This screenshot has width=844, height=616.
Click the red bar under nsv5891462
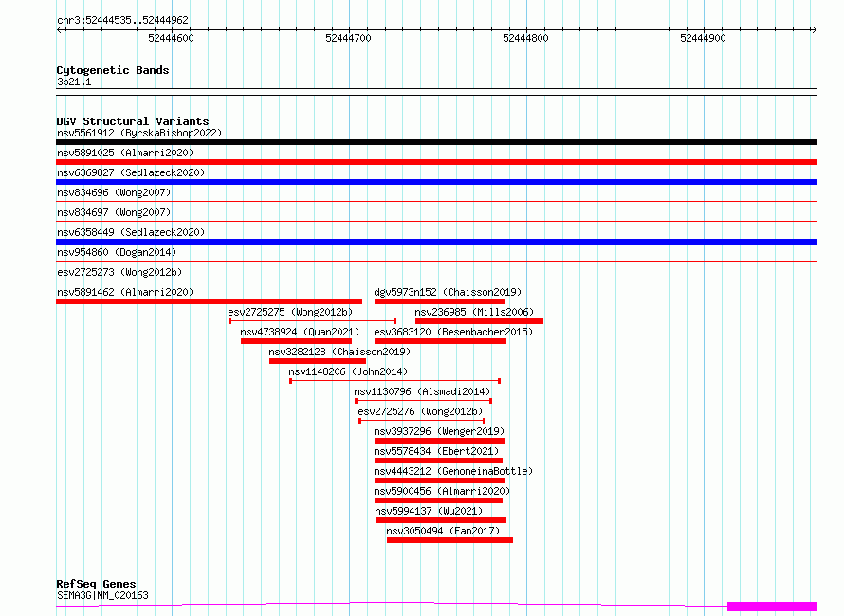pos(209,301)
